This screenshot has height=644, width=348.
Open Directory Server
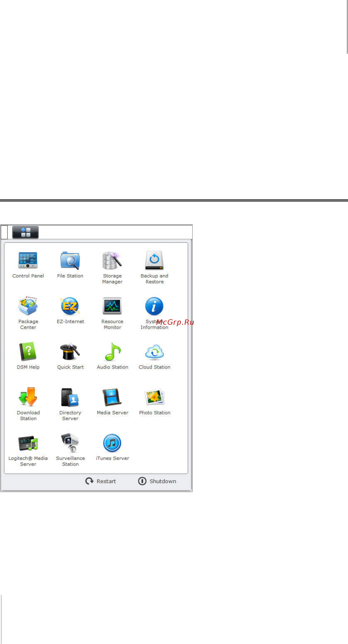[x=70, y=397]
